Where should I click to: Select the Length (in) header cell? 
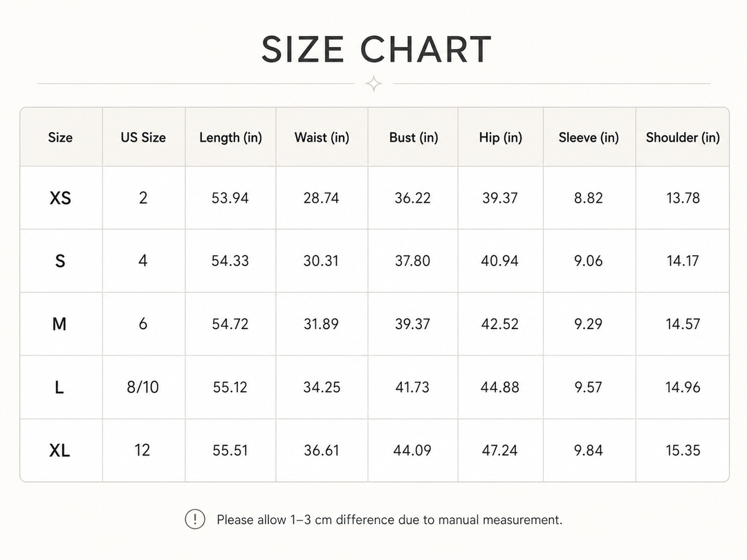pos(230,138)
